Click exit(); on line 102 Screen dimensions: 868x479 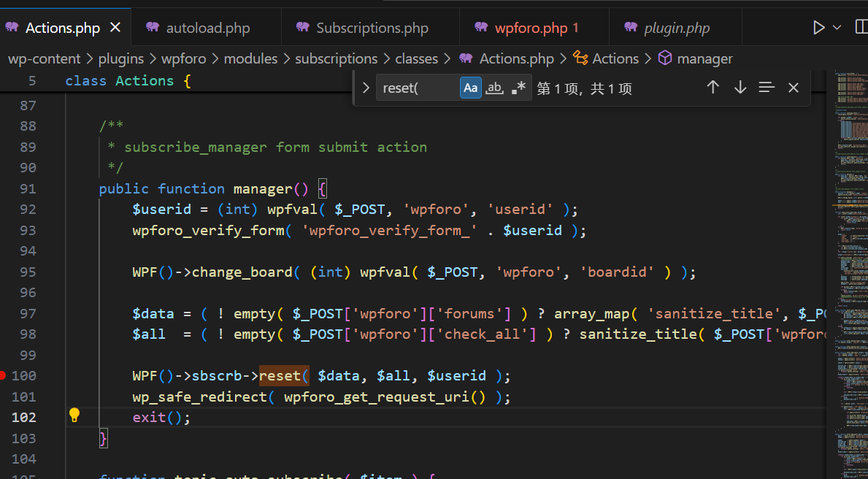[161, 418]
